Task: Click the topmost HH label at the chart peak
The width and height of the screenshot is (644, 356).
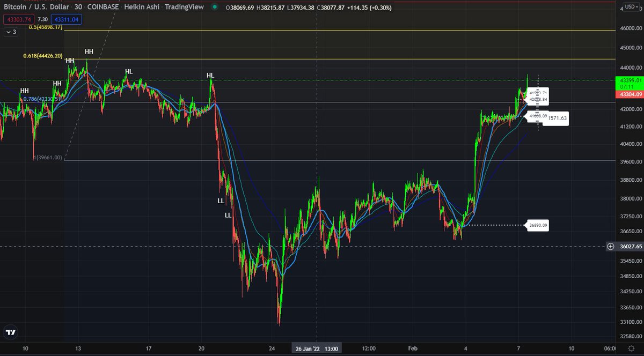Action: tap(89, 51)
